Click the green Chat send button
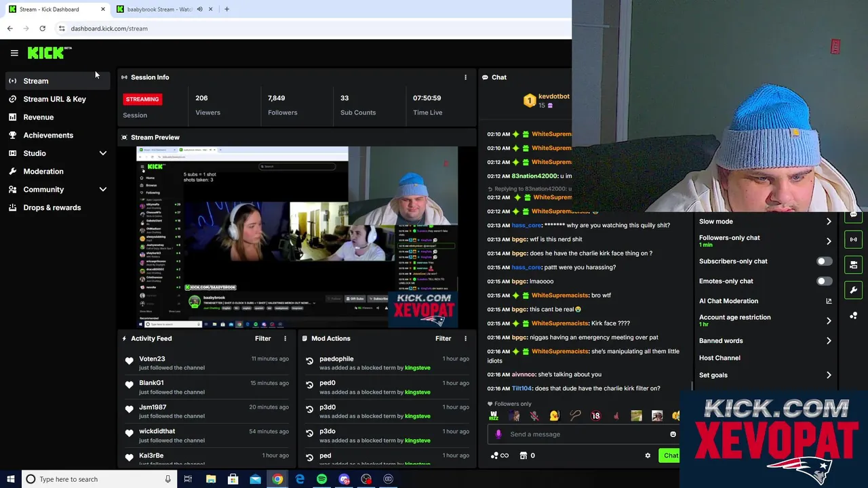This screenshot has width=868, height=488. (671, 455)
